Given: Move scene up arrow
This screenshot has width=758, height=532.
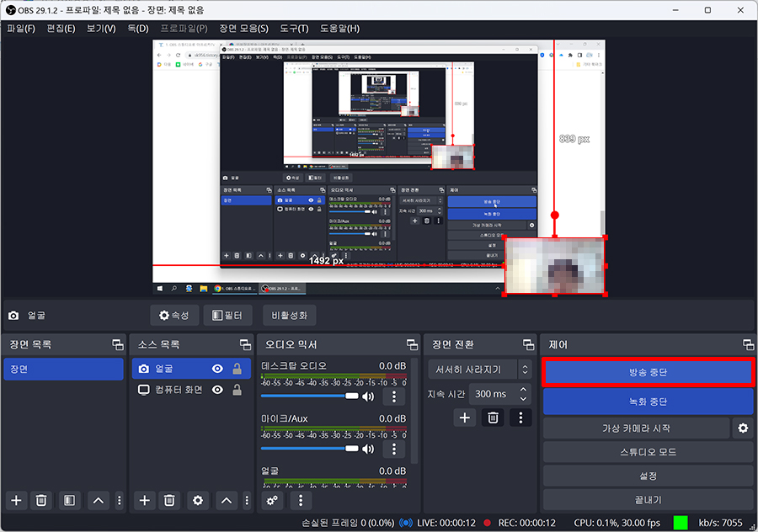Looking at the screenshot, I should [99, 501].
